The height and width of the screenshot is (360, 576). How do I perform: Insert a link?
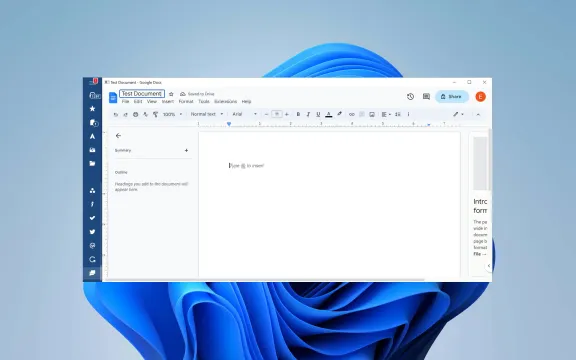[x=352, y=115]
